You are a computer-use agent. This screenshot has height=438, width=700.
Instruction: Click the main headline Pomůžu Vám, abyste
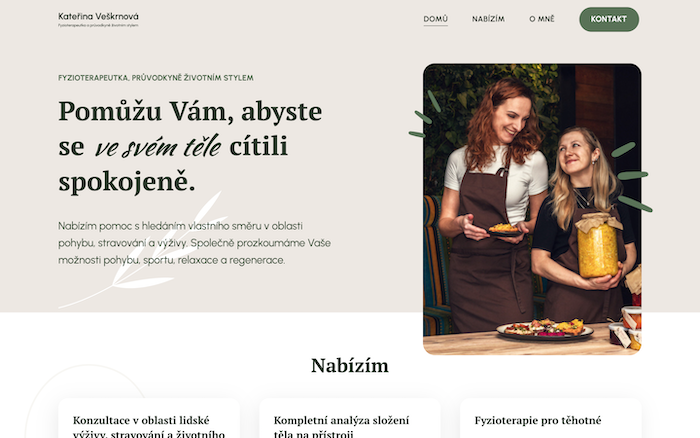tap(190, 111)
